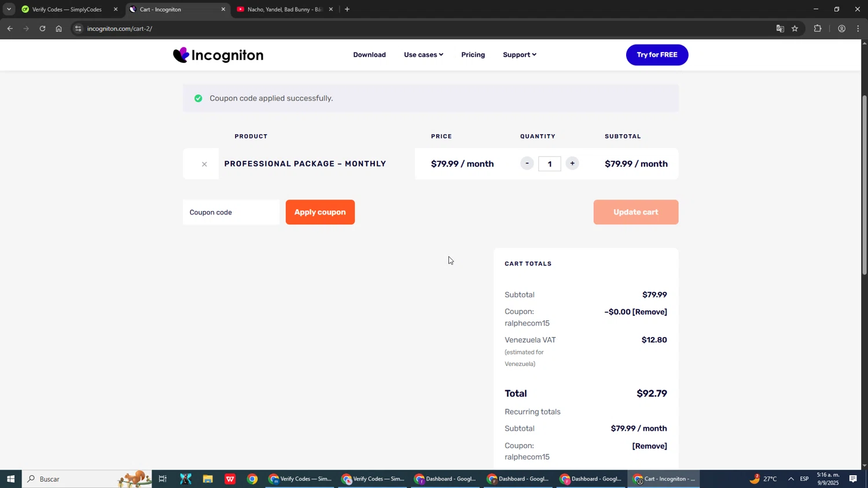Open the notifications center

pos(853,479)
